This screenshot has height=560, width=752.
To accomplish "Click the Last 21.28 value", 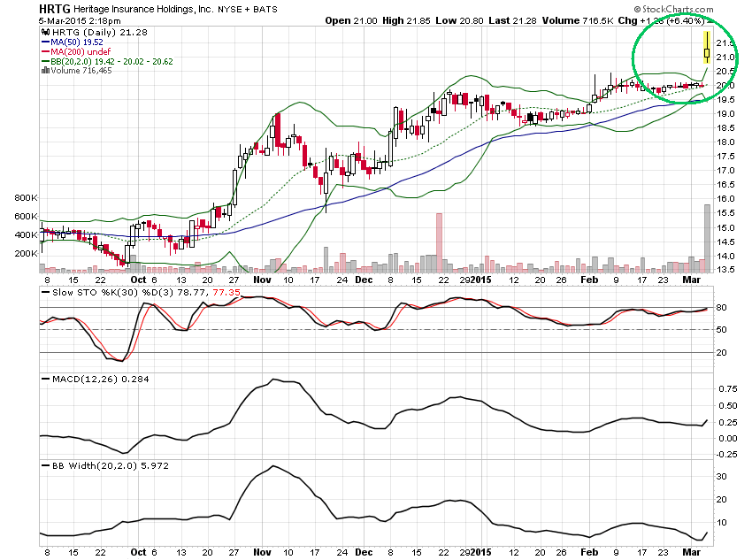I will [x=512, y=20].
